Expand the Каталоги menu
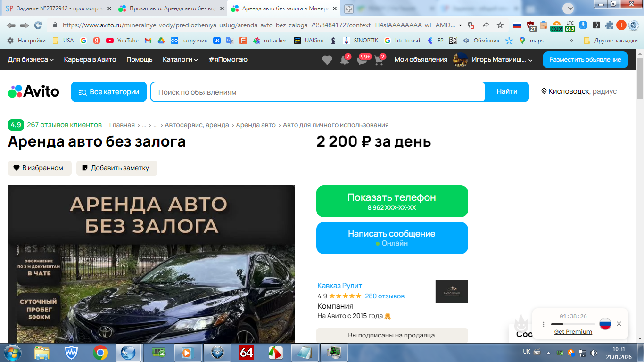Image resolution: width=644 pixels, height=362 pixels. [x=180, y=59]
